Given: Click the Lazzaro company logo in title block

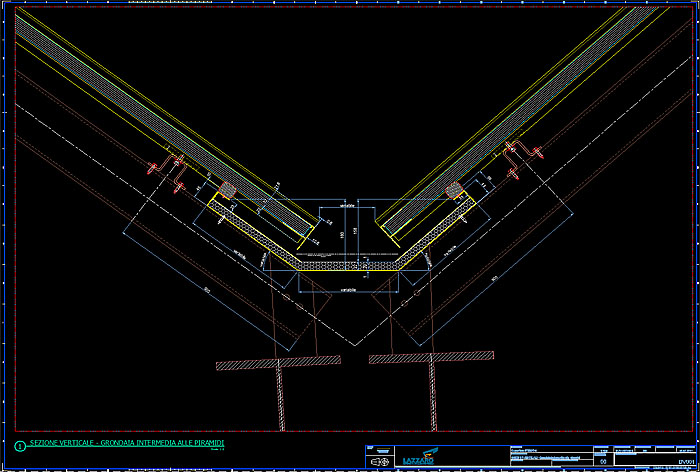Looking at the screenshot, I should pos(421,457).
